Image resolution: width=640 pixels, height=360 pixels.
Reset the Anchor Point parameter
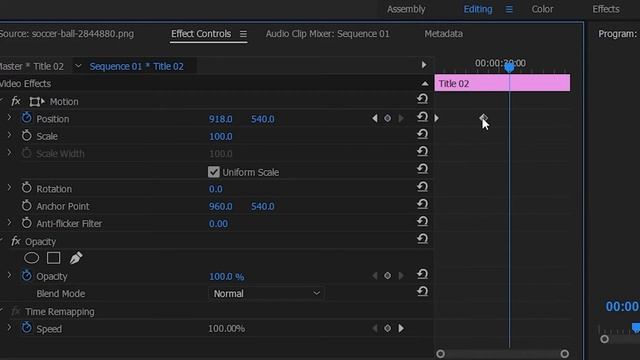422,204
